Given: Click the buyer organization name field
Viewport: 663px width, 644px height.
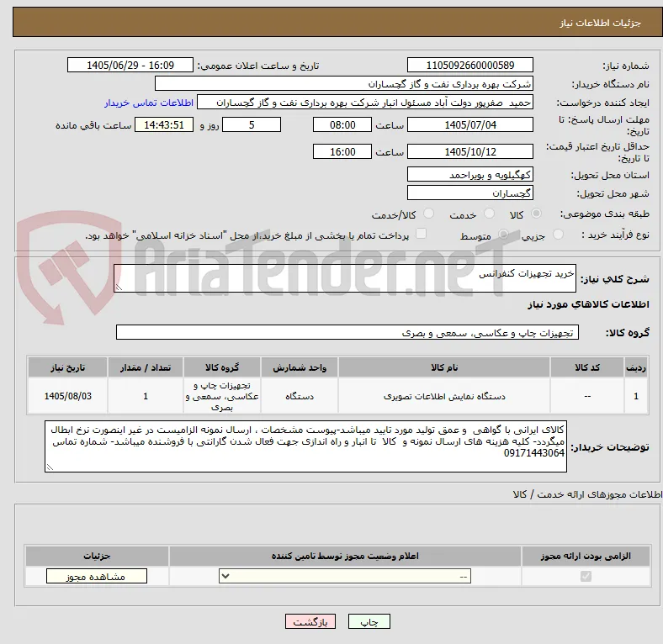Looking at the screenshot, I should [344, 84].
